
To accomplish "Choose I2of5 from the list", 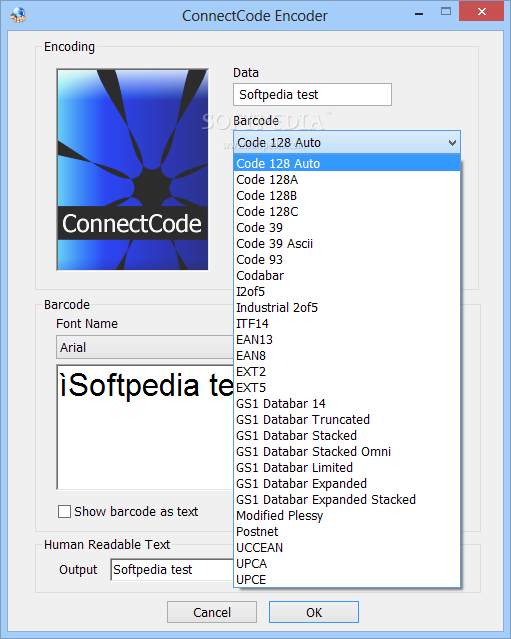I will coord(347,291).
